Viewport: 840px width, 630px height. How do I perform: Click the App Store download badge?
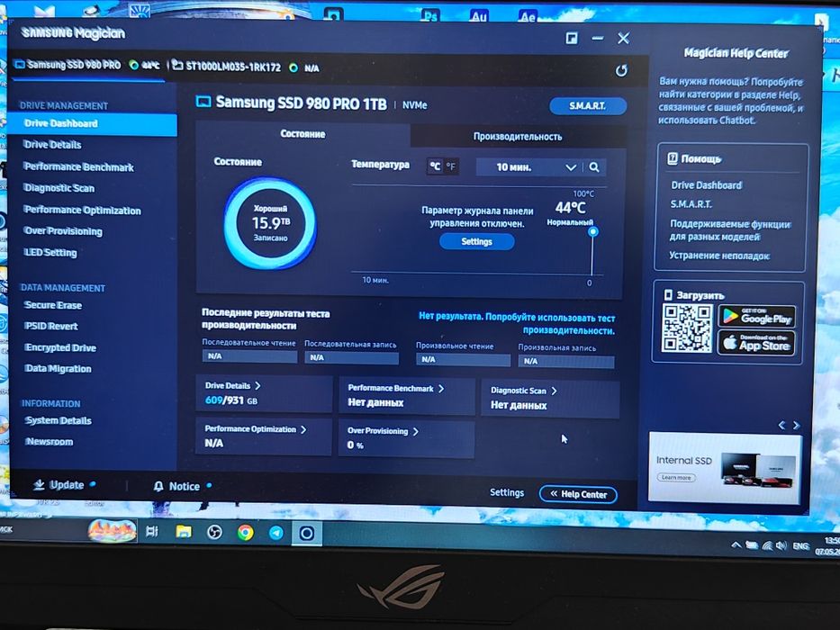(x=756, y=343)
